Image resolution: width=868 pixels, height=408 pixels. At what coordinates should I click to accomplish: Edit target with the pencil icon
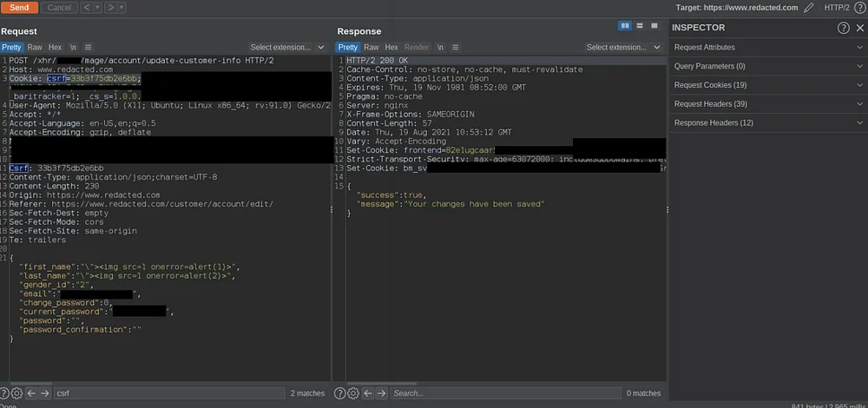(809, 7)
